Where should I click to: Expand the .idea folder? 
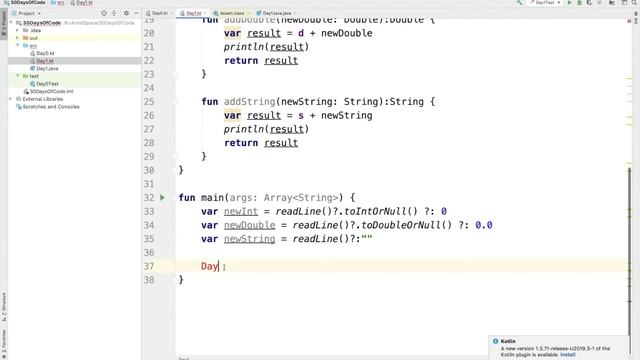click(18, 30)
